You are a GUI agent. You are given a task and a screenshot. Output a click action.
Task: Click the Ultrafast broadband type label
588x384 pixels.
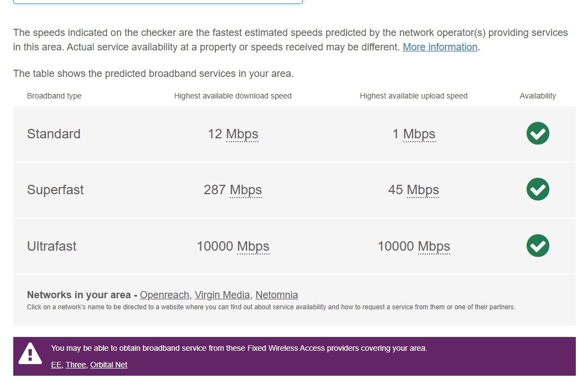tap(51, 246)
